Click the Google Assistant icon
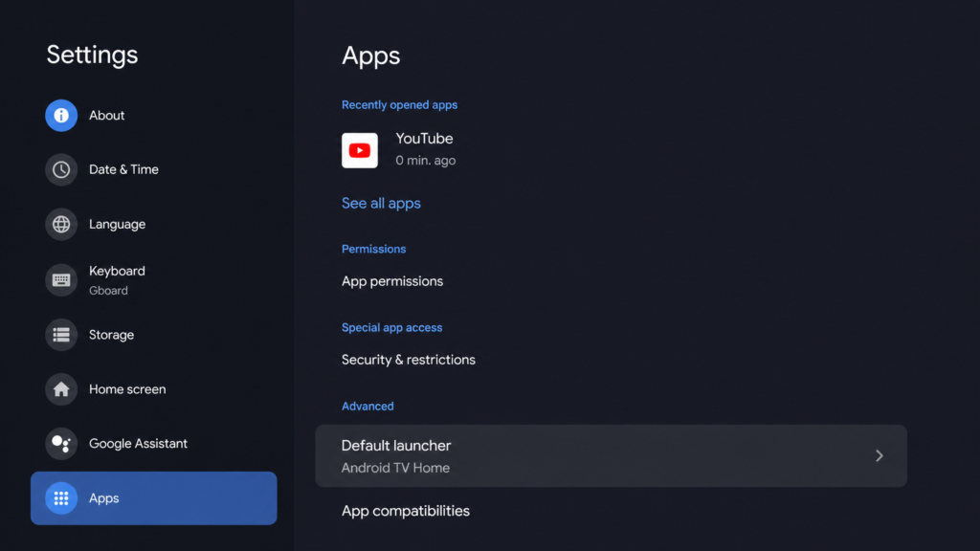 pyautogui.click(x=60, y=443)
